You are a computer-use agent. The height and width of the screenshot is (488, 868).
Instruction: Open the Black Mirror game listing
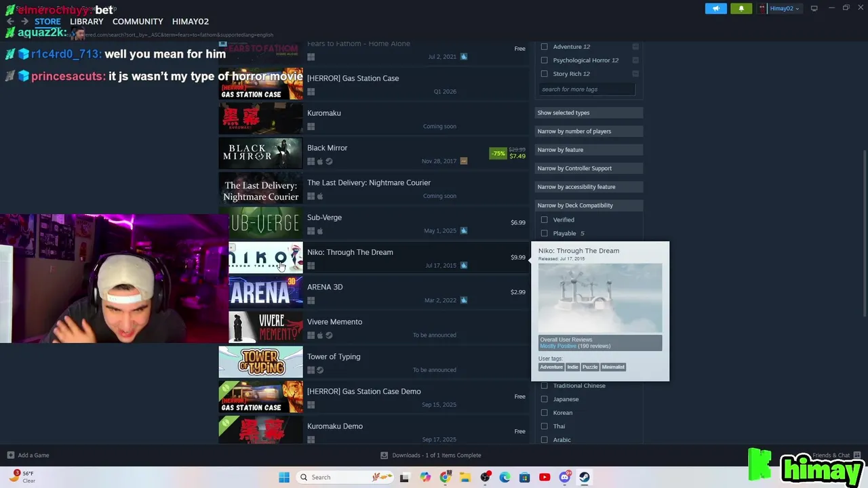(x=373, y=153)
